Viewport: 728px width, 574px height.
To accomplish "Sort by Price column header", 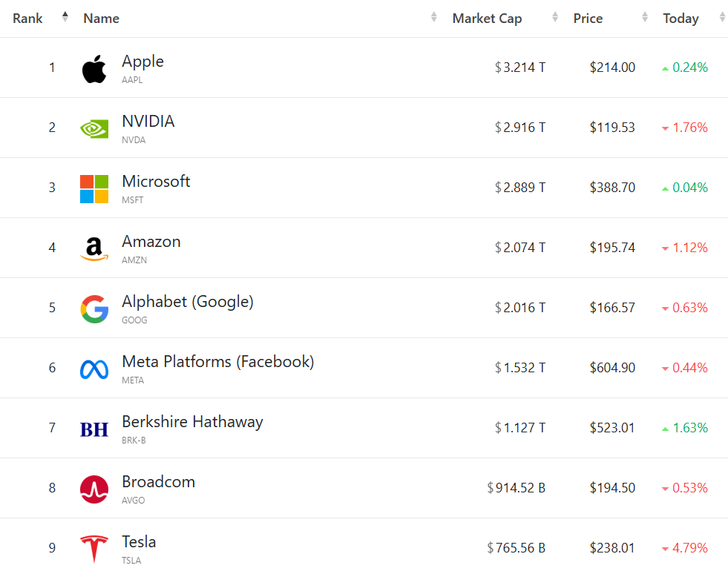I will click(588, 19).
